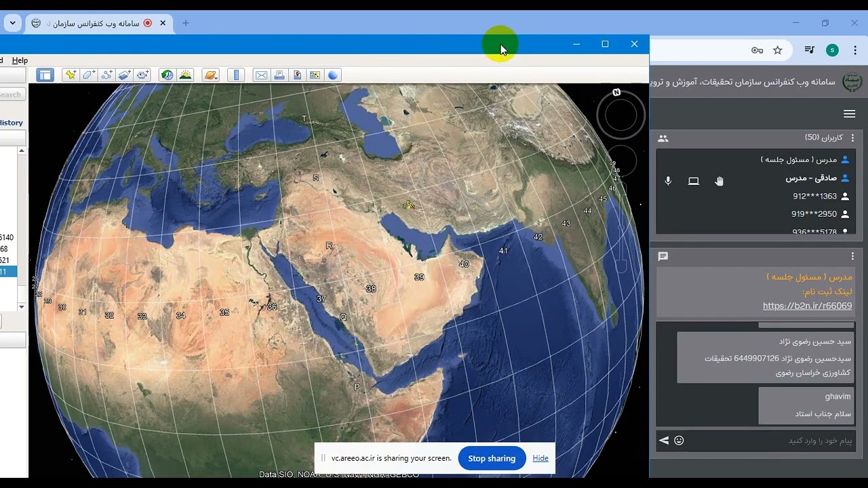Screen dimensions: 868x488
Task: Click the compass North marker N
Action: (616, 92)
